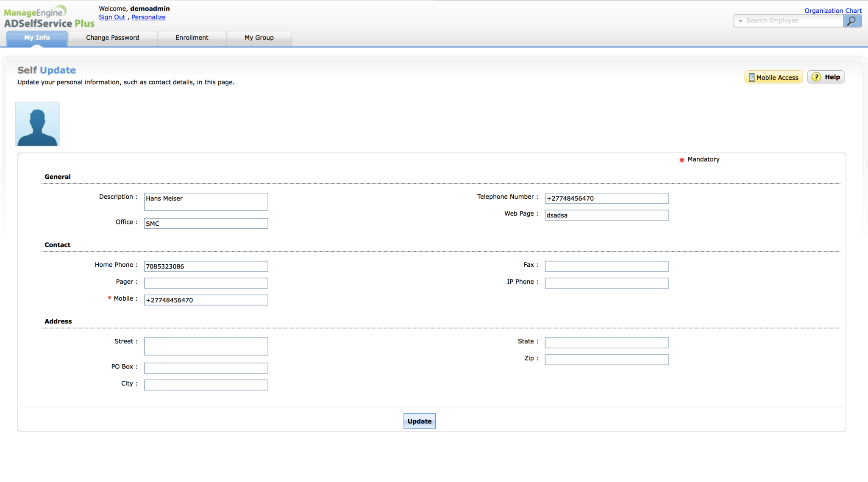868x482 pixels.
Task: Open the Organization Chart link
Action: click(x=833, y=11)
